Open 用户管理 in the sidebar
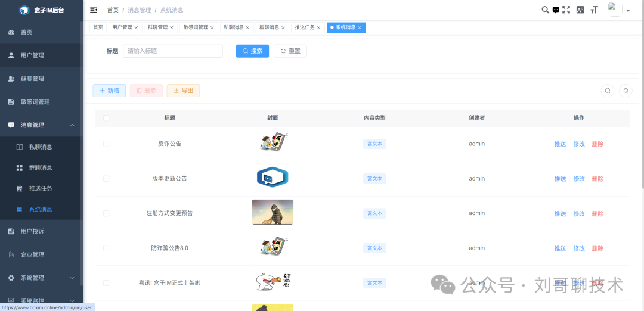Viewport: 644px width, 311px height. (x=41, y=55)
